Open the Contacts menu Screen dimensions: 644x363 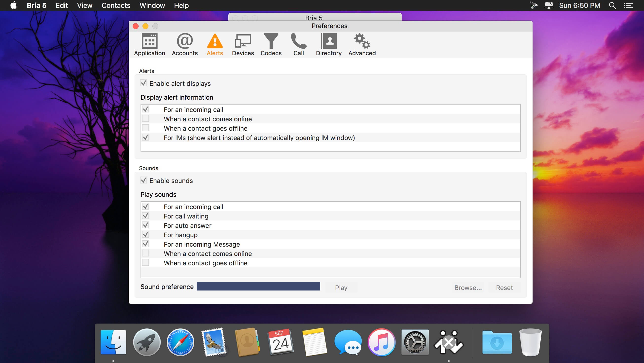coord(116,5)
